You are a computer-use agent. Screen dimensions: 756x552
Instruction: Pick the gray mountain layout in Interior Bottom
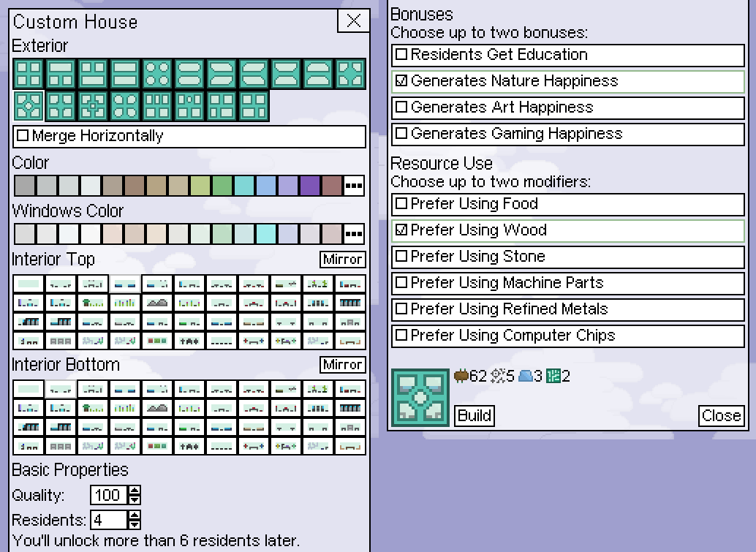point(158,407)
